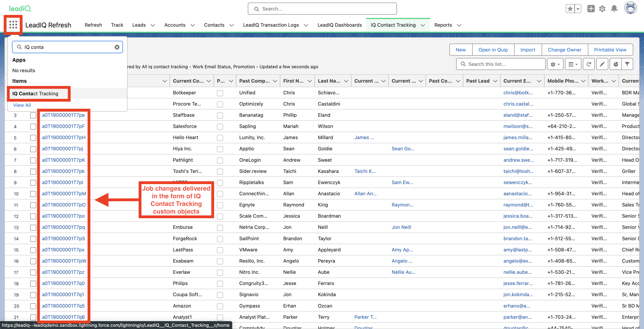Open record link a0T19000001T7pe
The height and width of the screenshot is (329, 644).
coord(63,115)
